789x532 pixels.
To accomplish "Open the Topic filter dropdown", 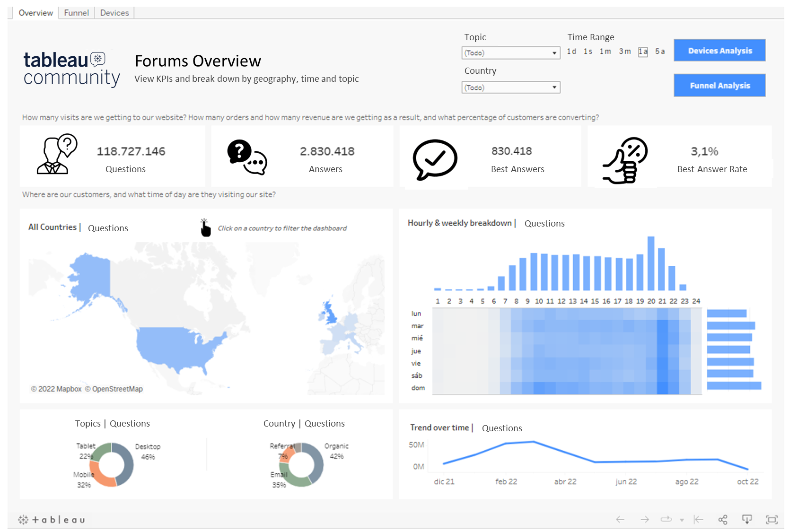I will point(554,52).
